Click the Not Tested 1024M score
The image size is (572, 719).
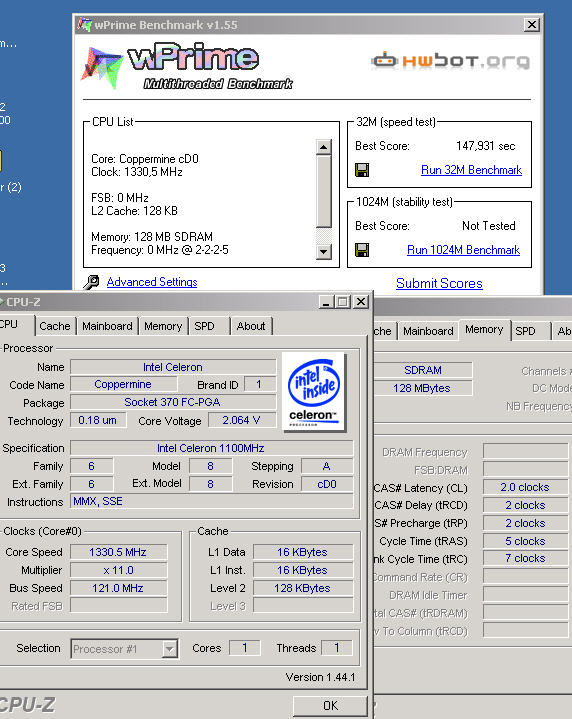(489, 226)
